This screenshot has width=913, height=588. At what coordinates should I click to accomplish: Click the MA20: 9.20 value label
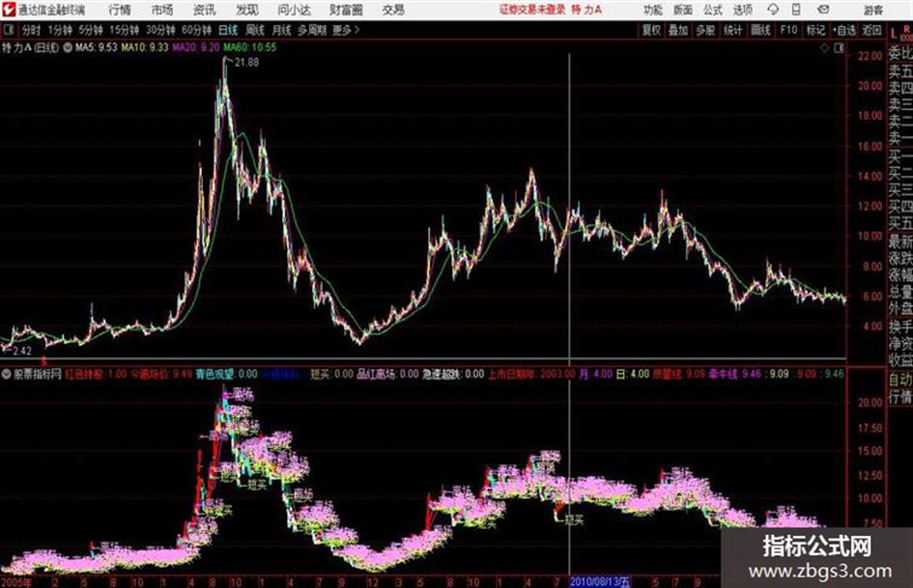pyautogui.click(x=196, y=47)
